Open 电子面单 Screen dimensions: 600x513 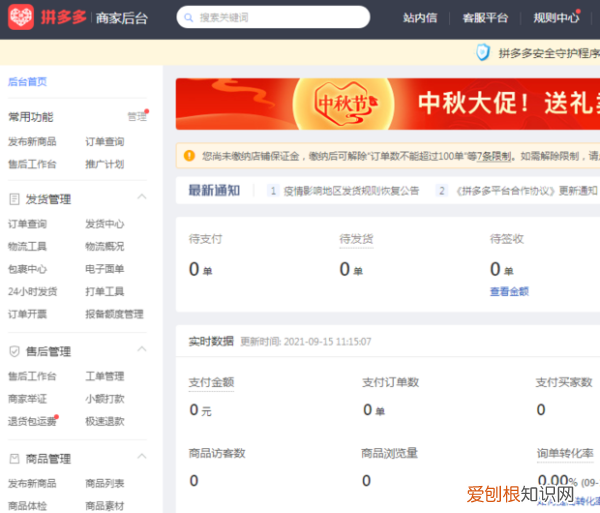105,269
